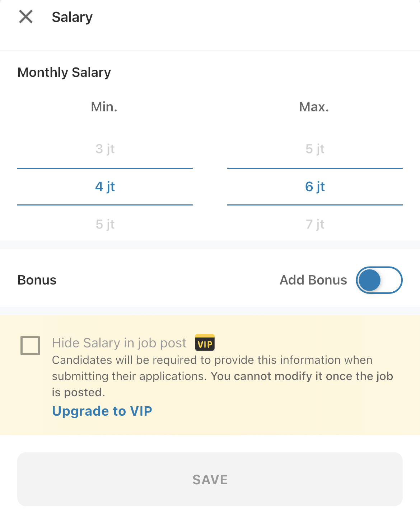The image size is (420, 513).
Task: Click the Salary page title
Action: 72,17
